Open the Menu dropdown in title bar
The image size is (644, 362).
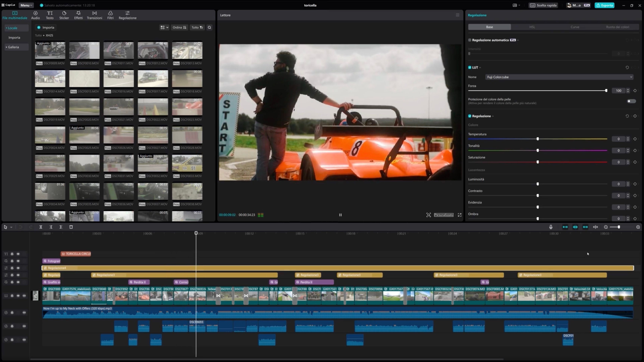[26, 5]
